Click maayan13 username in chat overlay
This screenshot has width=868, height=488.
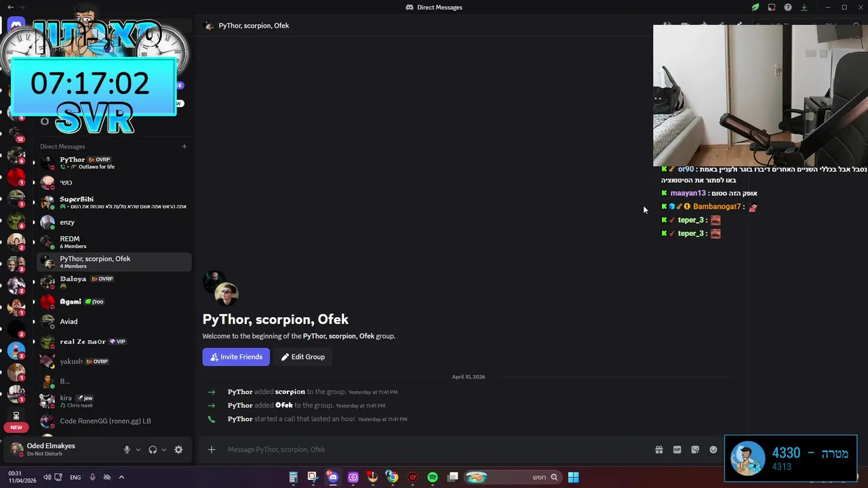tap(688, 193)
